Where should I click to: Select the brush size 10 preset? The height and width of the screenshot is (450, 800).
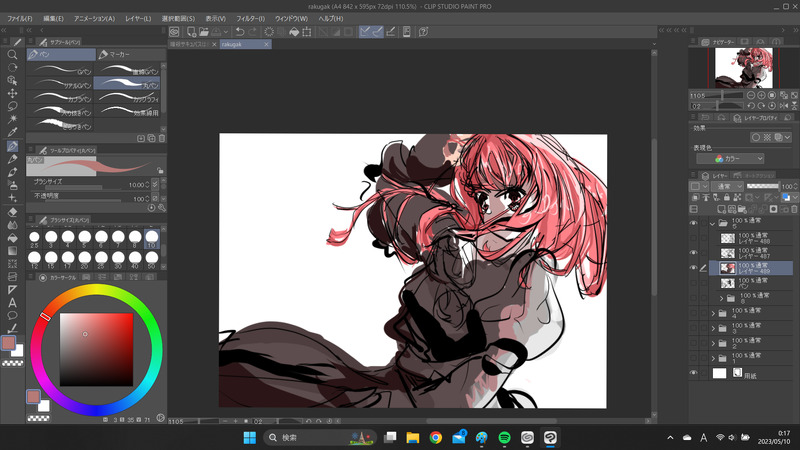pos(152,239)
